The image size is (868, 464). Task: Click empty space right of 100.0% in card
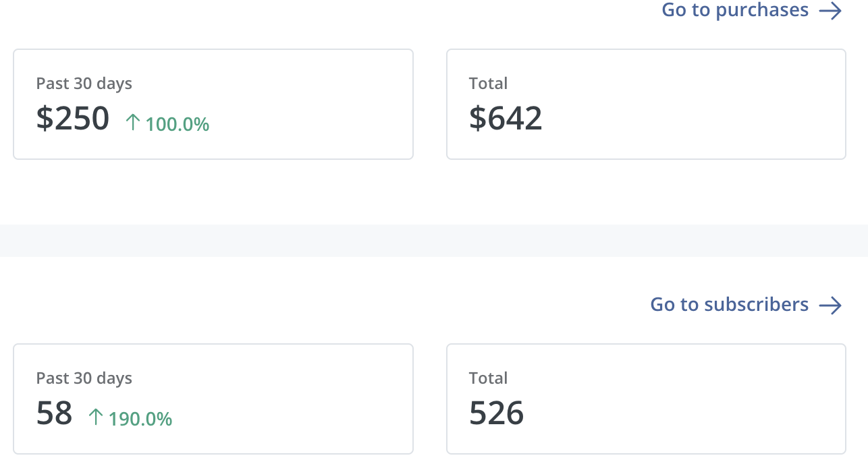310,121
